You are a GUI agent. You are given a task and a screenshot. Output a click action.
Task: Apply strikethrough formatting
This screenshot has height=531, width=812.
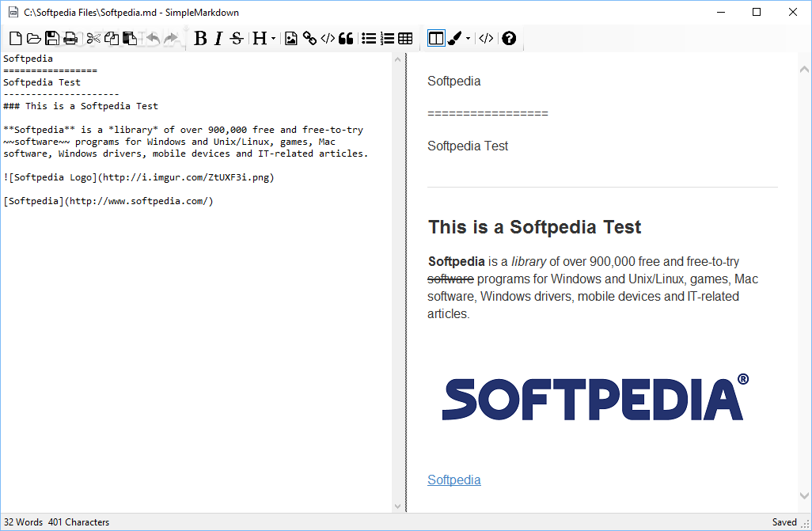tap(237, 38)
